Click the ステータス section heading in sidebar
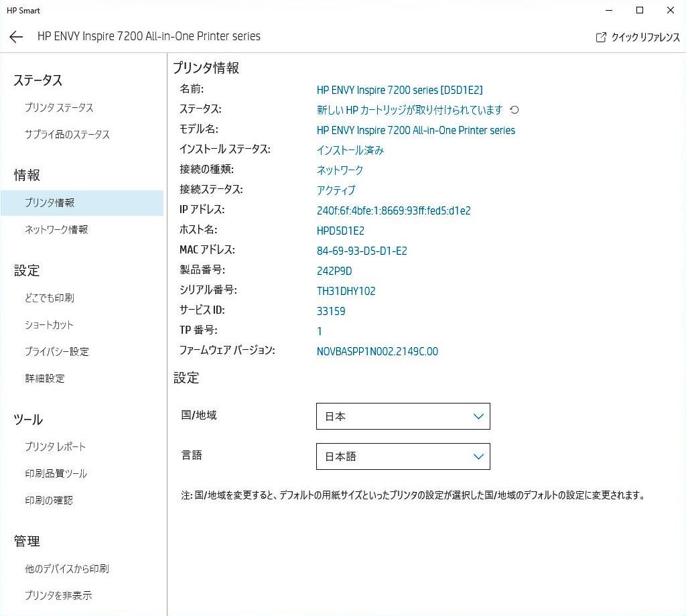 coord(38,80)
